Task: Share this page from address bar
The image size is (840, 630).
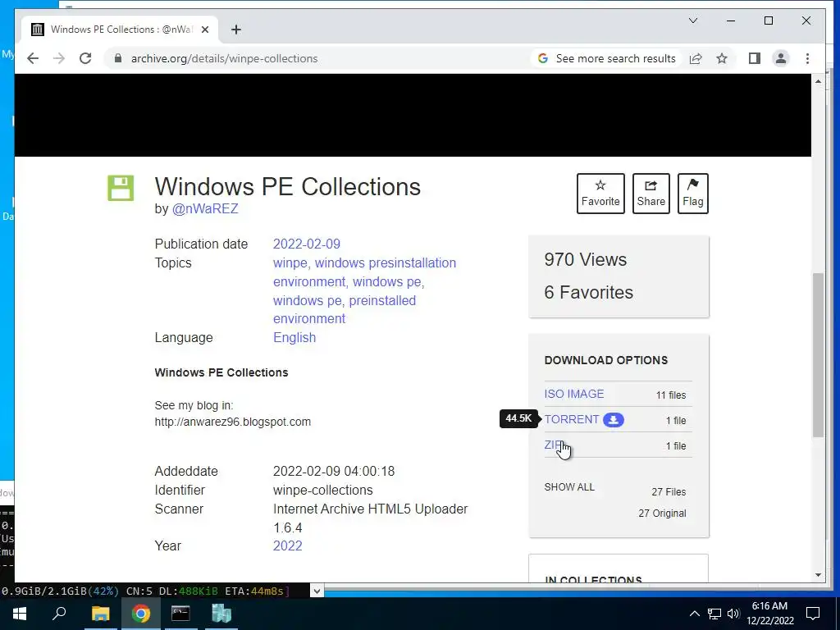Action: click(696, 58)
